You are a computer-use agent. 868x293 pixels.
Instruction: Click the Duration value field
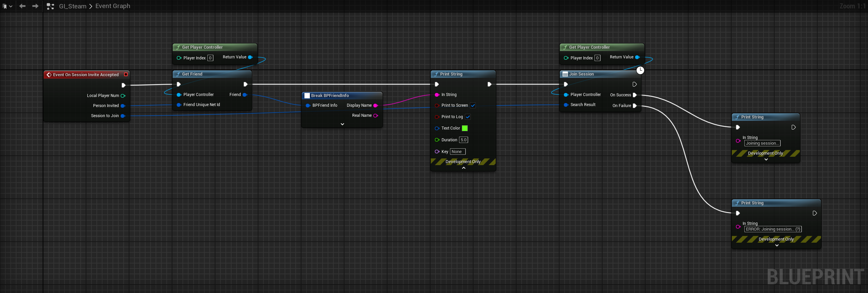click(463, 140)
